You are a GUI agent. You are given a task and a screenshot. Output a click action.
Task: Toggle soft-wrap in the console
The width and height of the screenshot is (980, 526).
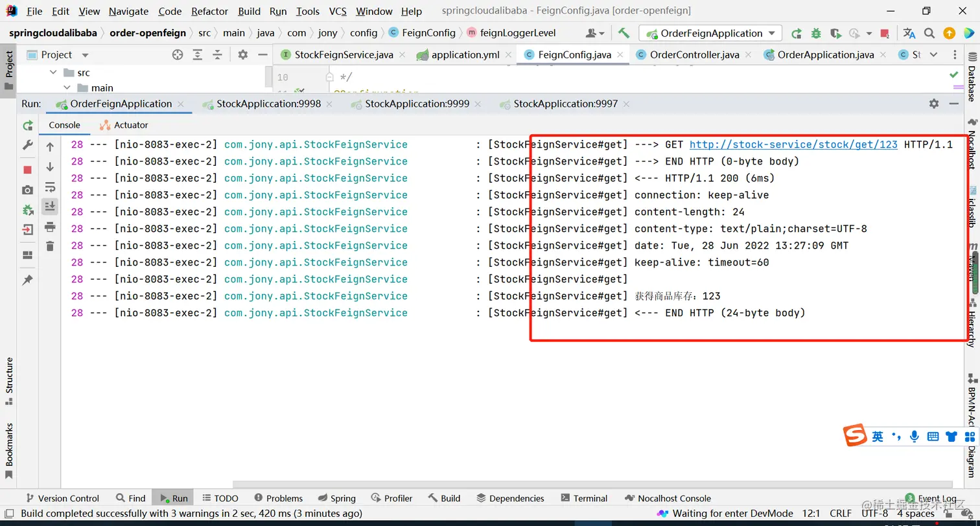click(x=50, y=187)
